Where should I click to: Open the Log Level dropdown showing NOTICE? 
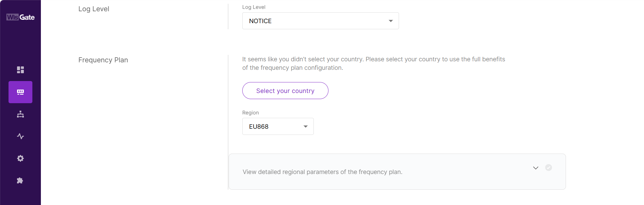pos(320,21)
